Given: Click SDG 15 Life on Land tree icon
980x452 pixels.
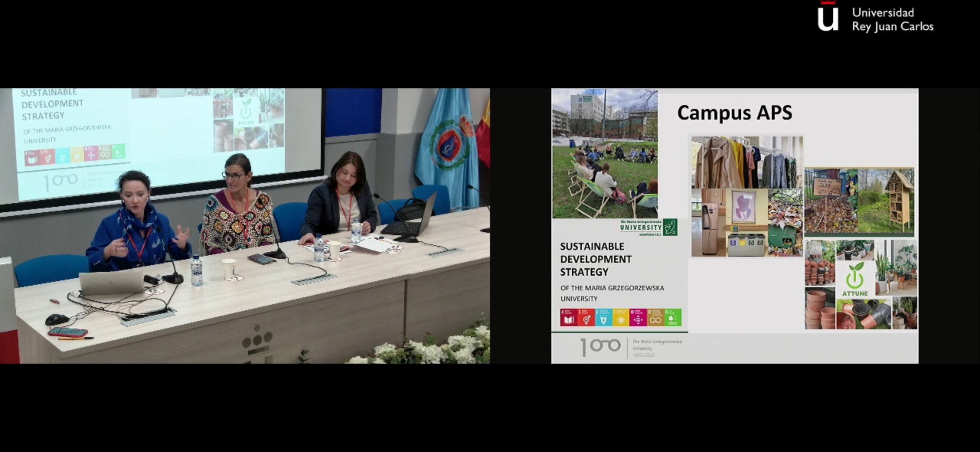Looking at the screenshot, I should coord(673,318).
